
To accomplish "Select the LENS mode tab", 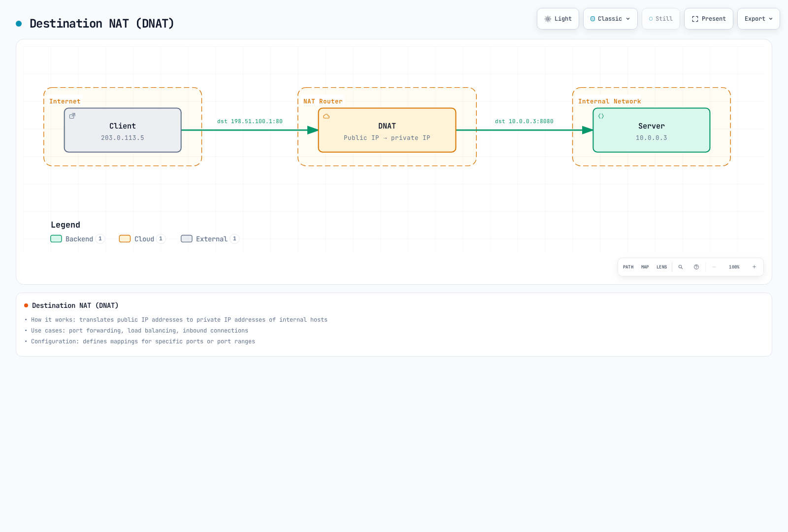I will (x=662, y=267).
